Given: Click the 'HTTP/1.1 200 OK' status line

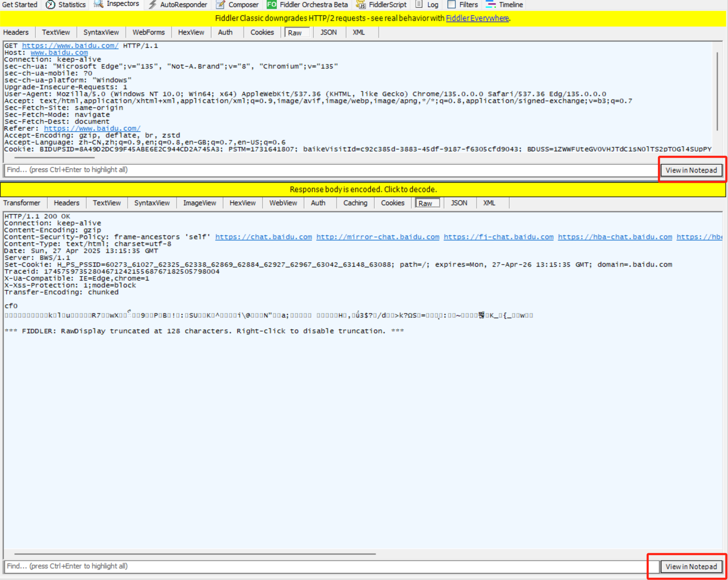Looking at the screenshot, I should [x=37, y=216].
